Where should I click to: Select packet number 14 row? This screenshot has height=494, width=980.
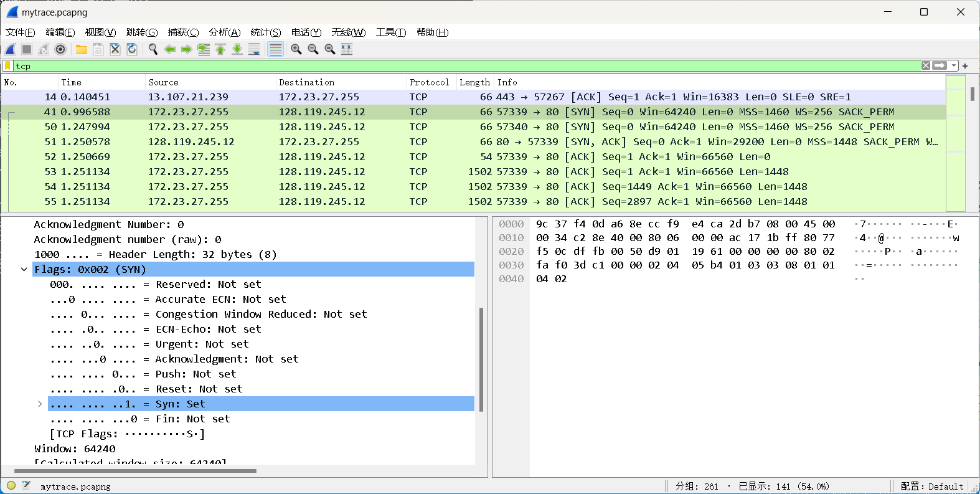473,97
